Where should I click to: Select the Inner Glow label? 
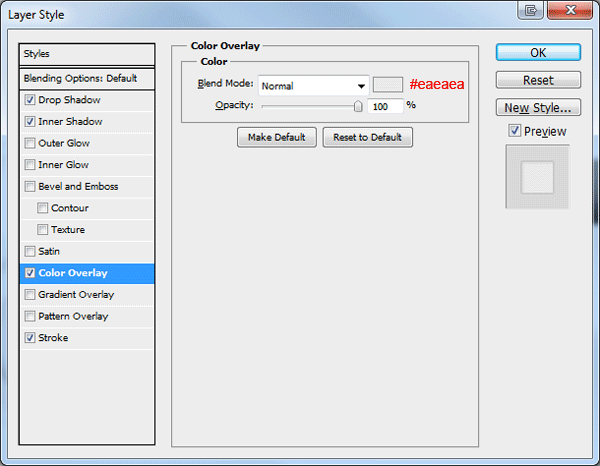[x=64, y=165]
